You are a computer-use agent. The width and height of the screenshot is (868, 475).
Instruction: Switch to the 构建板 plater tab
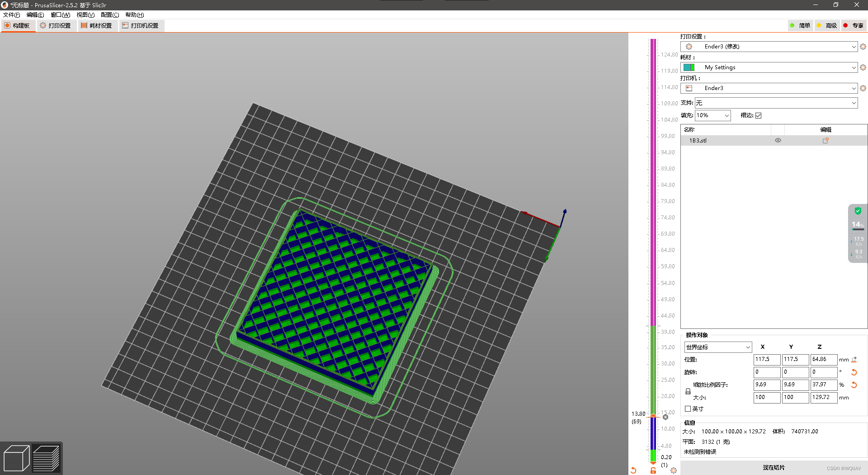click(18, 26)
